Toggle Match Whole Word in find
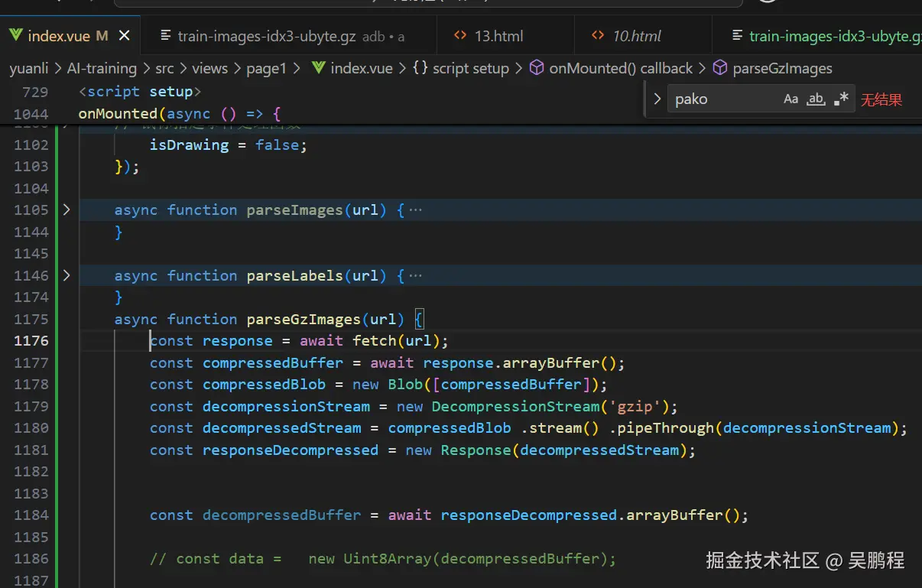This screenshot has height=588, width=922. (x=816, y=99)
